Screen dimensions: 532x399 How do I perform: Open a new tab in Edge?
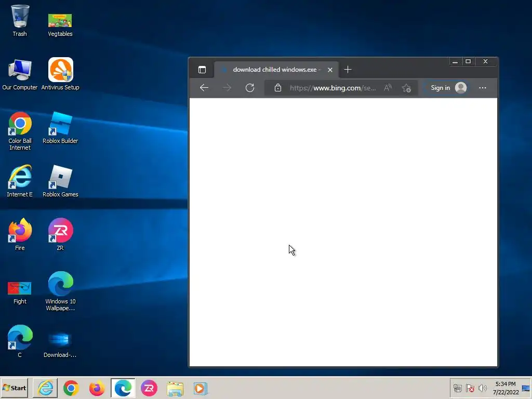pos(348,70)
